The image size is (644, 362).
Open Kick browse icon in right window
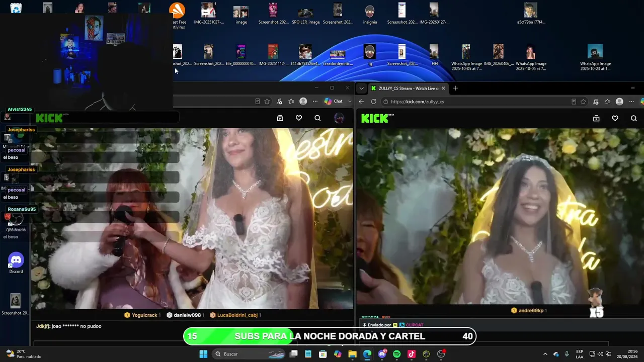point(596,118)
